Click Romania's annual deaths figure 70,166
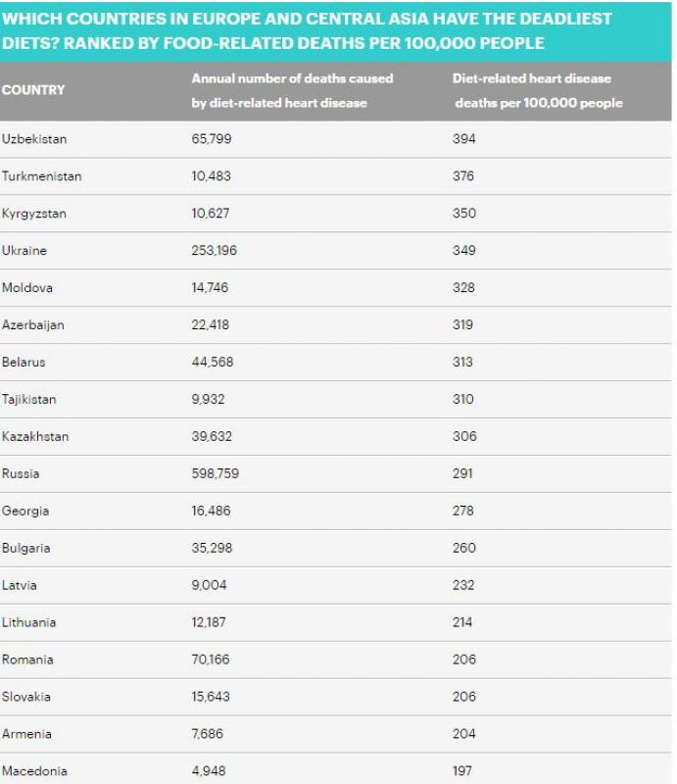The image size is (677, 784). click(211, 661)
